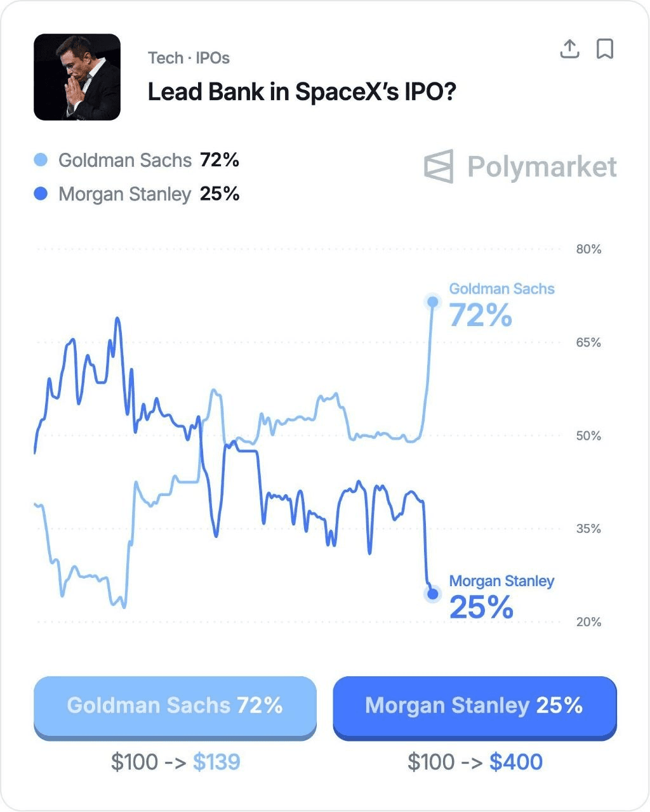Viewport: 650px width, 812px height.
Task: Click the light blue Goldman Sachs legend dot
Action: (x=41, y=160)
